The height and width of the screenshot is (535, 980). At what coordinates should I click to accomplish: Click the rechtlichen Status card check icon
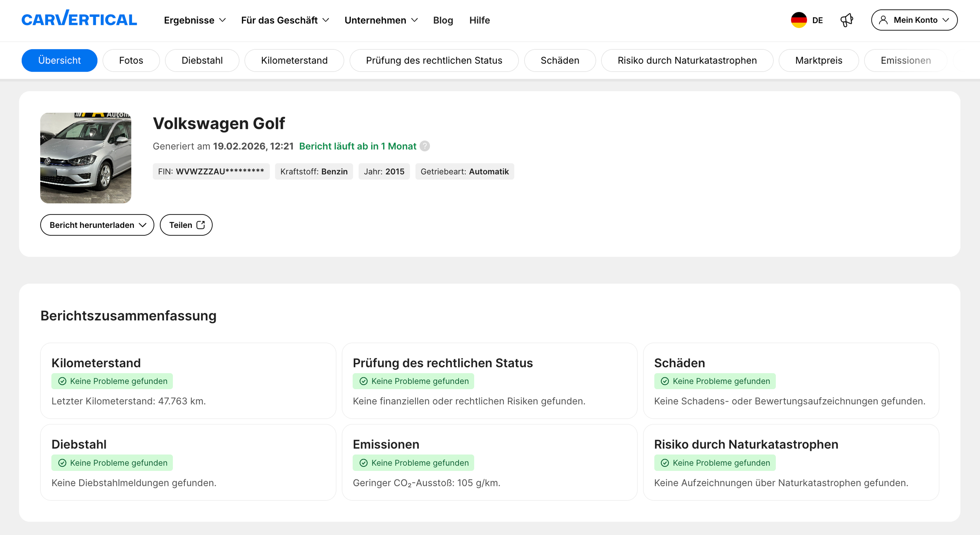coord(363,381)
